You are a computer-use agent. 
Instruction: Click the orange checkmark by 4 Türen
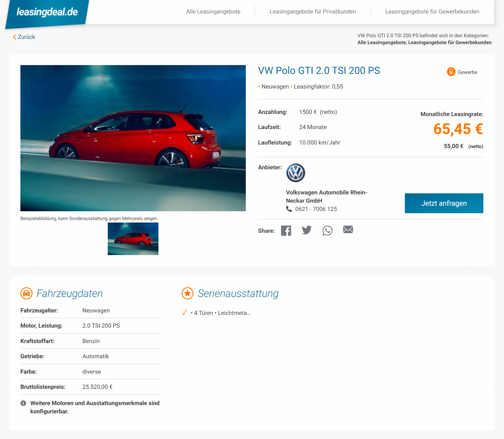pyautogui.click(x=184, y=312)
